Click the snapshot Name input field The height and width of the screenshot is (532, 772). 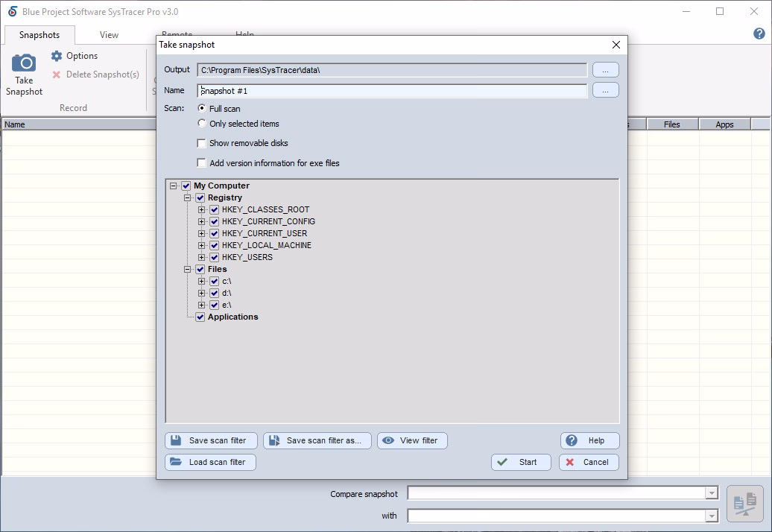pos(392,91)
